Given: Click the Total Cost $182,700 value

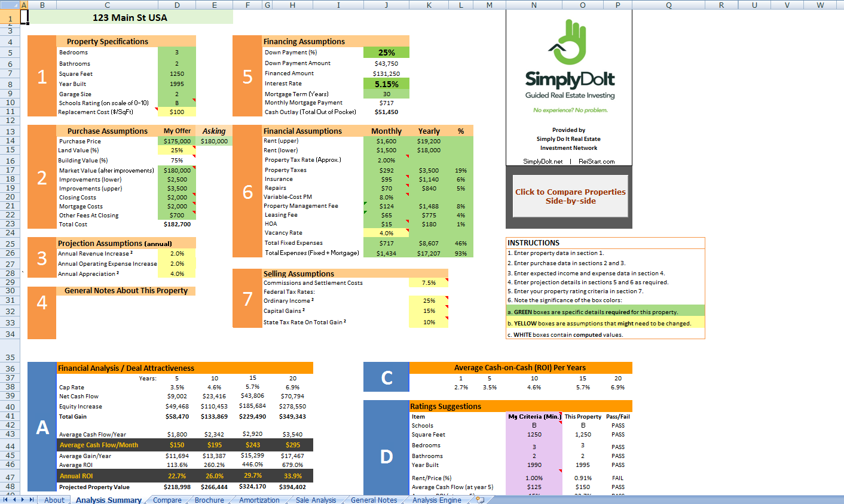Looking at the screenshot, I should (177, 224).
